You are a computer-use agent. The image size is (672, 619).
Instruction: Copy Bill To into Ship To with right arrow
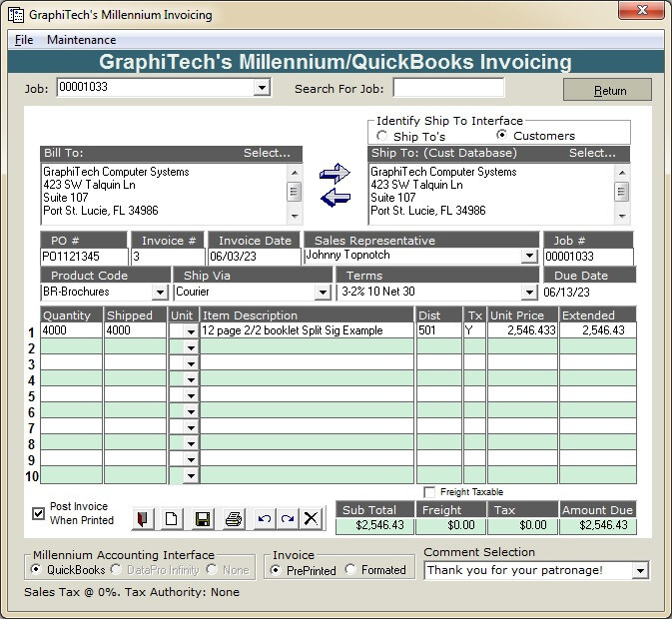(x=335, y=173)
